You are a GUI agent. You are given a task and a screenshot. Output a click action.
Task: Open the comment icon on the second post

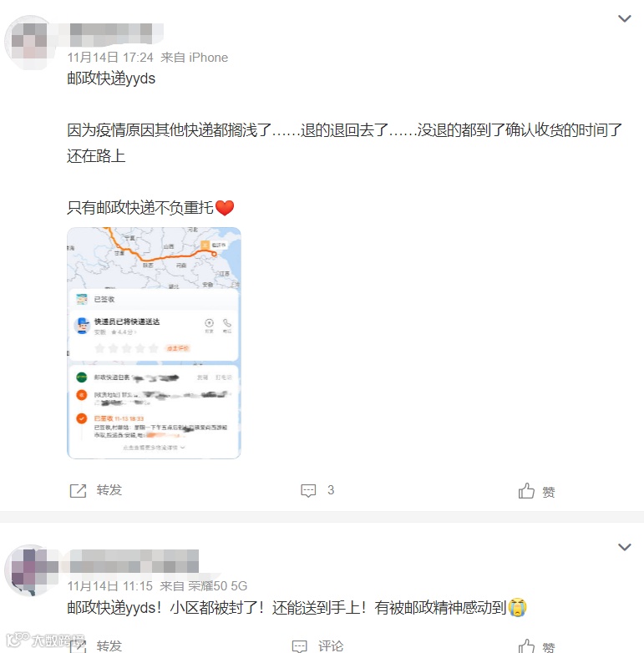click(x=300, y=646)
